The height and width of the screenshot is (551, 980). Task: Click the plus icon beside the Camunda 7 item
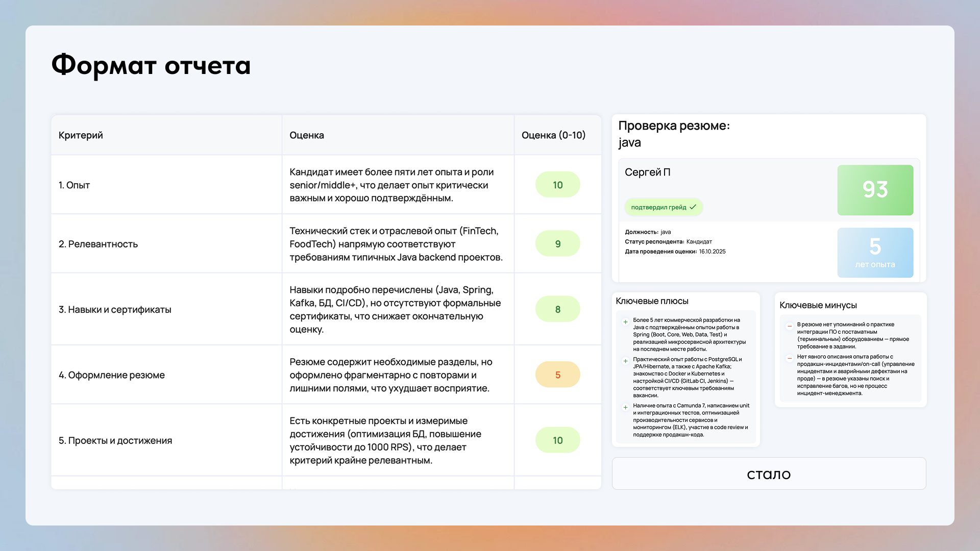[625, 408]
